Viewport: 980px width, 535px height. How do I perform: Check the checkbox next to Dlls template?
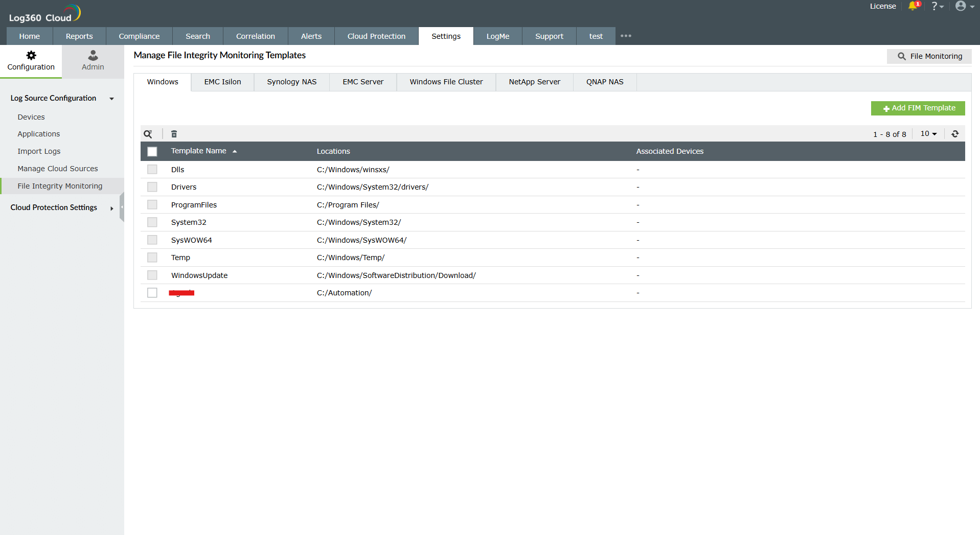pos(152,169)
